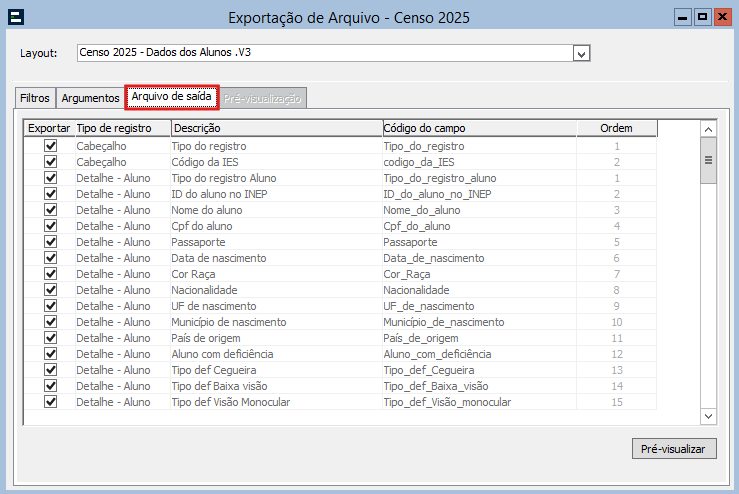Sort by Tipo de registro column header
The width and height of the screenshot is (739, 494).
pyautogui.click(x=123, y=128)
